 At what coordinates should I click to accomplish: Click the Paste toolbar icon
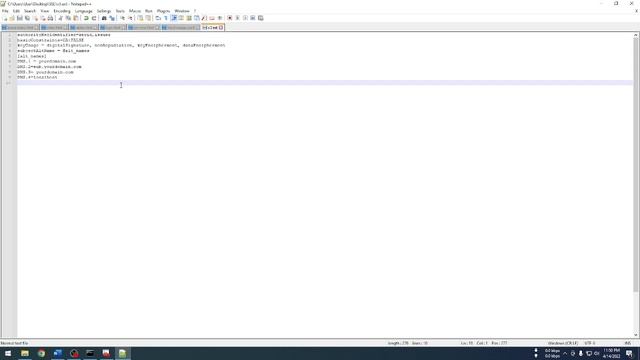pyautogui.click(x=76, y=18)
